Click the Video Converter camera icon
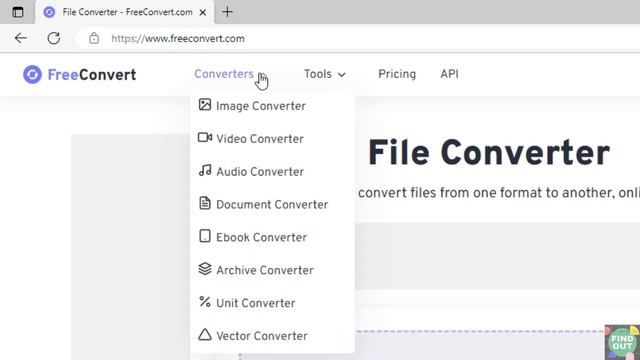Image resolution: width=640 pixels, height=360 pixels. [x=205, y=138]
